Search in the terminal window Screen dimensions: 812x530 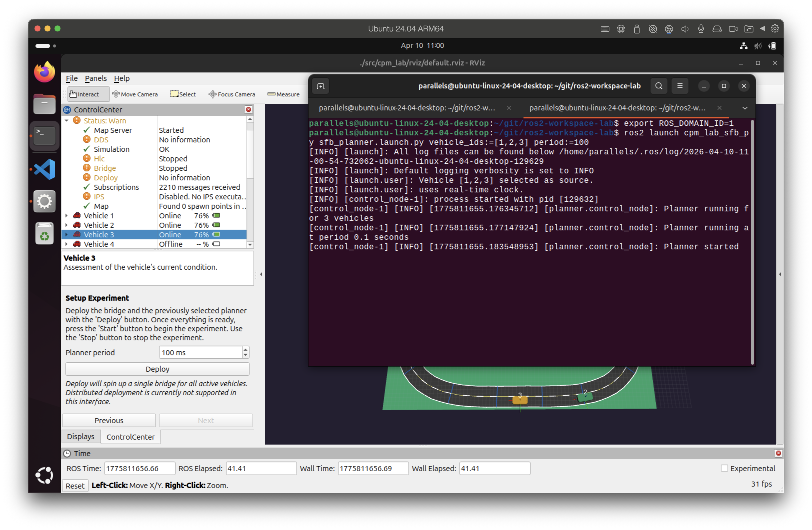pyautogui.click(x=659, y=86)
